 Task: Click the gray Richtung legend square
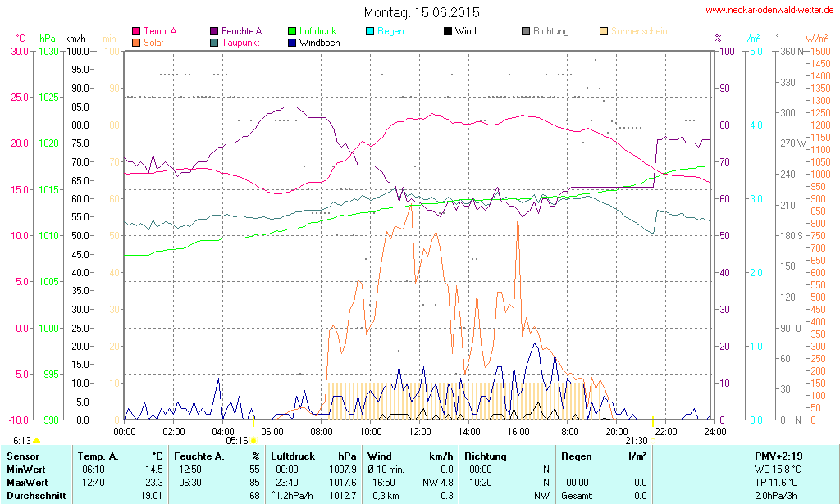(x=526, y=31)
